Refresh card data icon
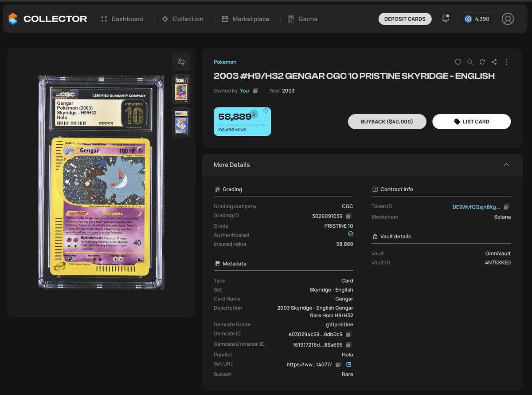Image resolution: width=532 pixels, height=395 pixels. [x=482, y=62]
